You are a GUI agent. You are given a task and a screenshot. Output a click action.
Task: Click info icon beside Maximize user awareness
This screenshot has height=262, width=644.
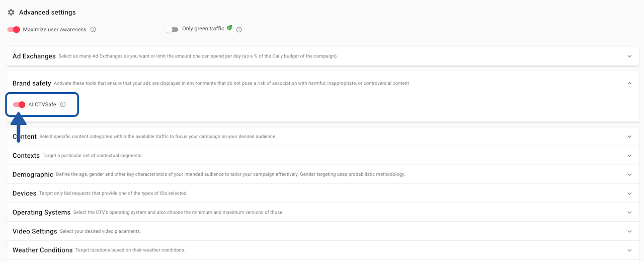(x=93, y=29)
